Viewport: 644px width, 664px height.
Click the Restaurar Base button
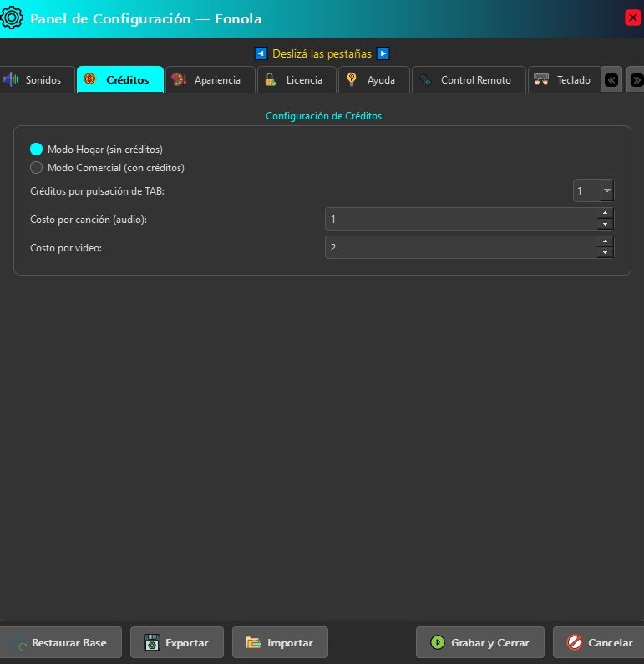pos(60,642)
